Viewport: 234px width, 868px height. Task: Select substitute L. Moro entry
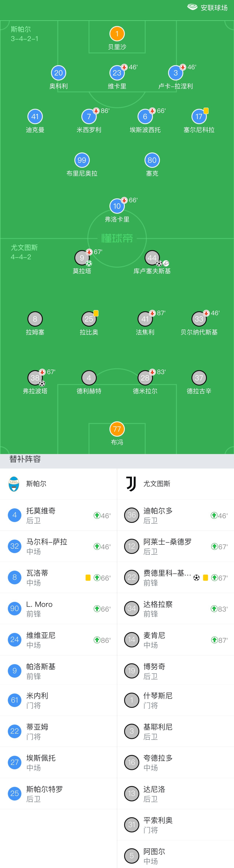pos(58,609)
